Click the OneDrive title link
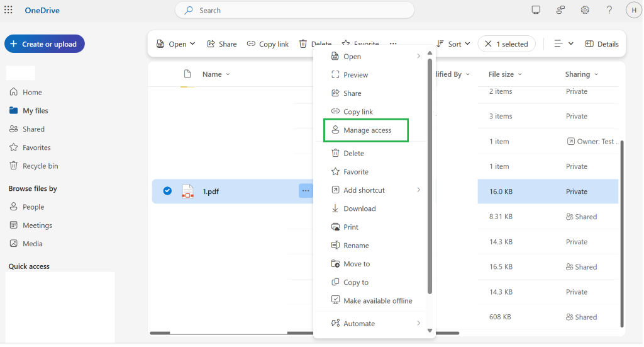644x347 pixels. click(x=42, y=10)
